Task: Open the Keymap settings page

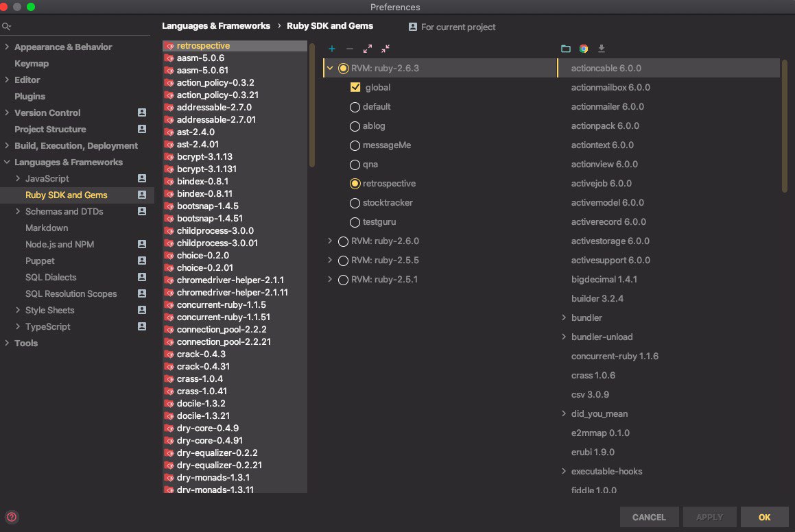Action: coord(32,63)
